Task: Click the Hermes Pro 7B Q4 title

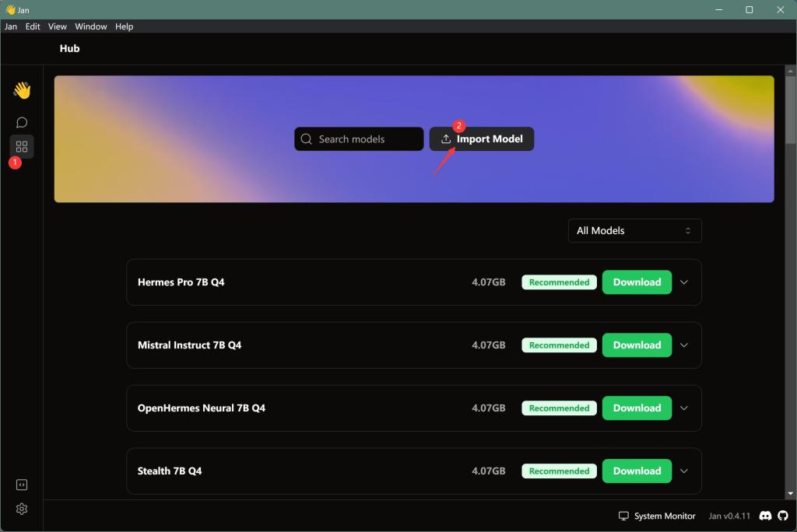Action: [x=181, y=282]
